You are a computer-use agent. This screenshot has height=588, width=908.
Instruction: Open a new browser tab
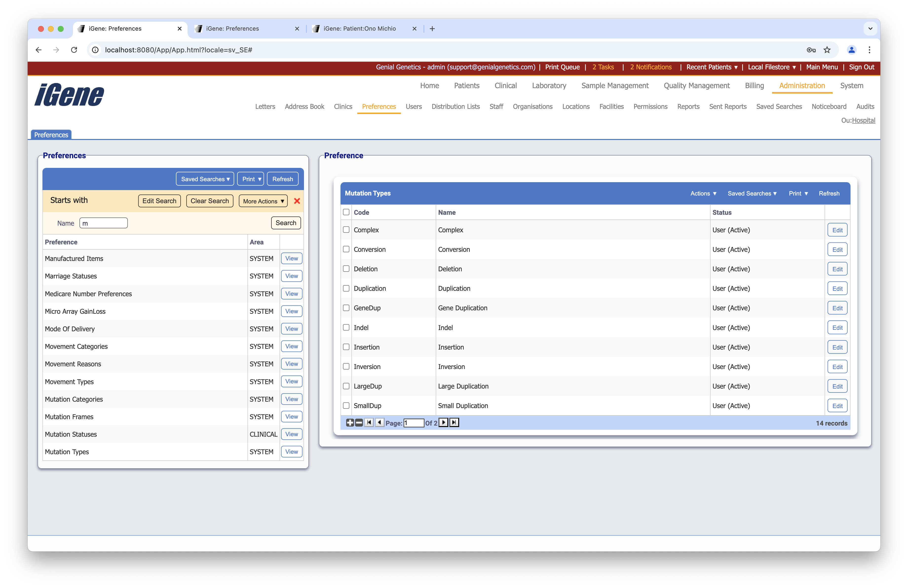(x=432, y=29)
